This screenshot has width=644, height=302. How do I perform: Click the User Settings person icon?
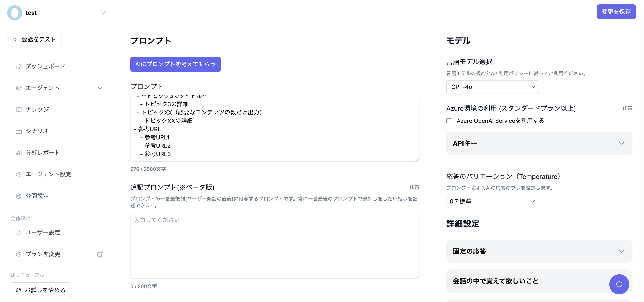click(19, 232)
